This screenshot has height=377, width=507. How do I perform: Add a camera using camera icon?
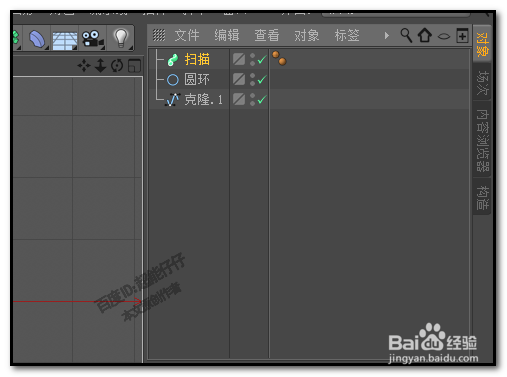tap(92, 39)
